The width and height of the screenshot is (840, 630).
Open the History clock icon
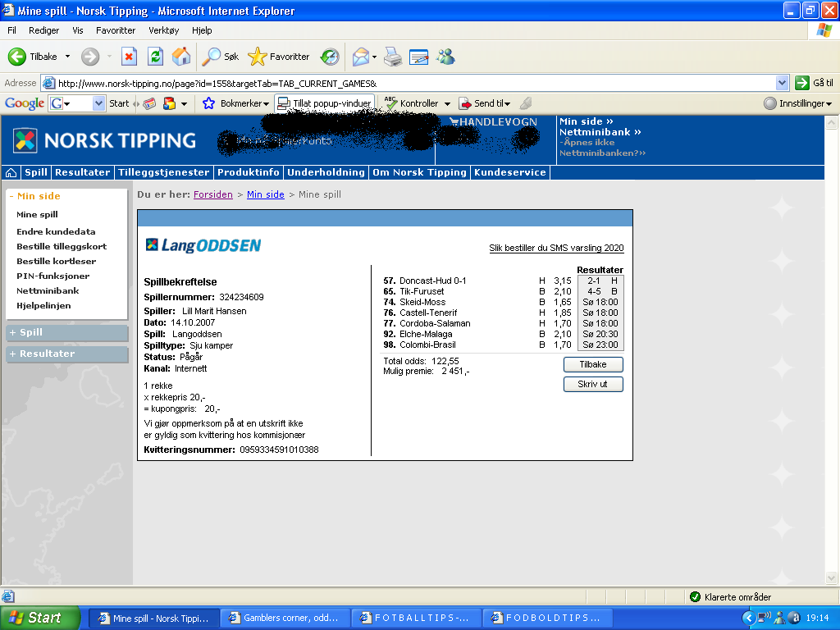(x=330, y=57)
